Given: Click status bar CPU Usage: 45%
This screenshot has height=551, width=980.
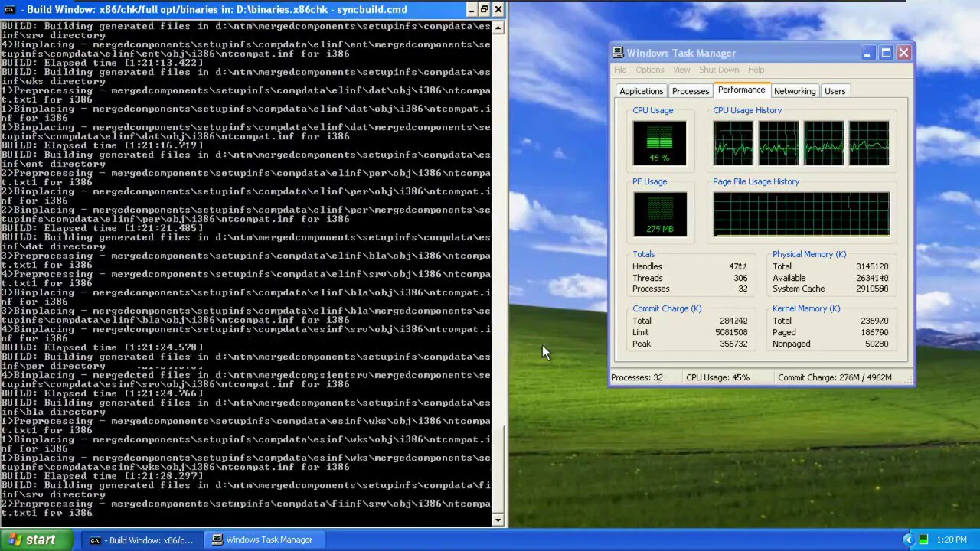Looking at the screenshot, I should pos(717,377).
